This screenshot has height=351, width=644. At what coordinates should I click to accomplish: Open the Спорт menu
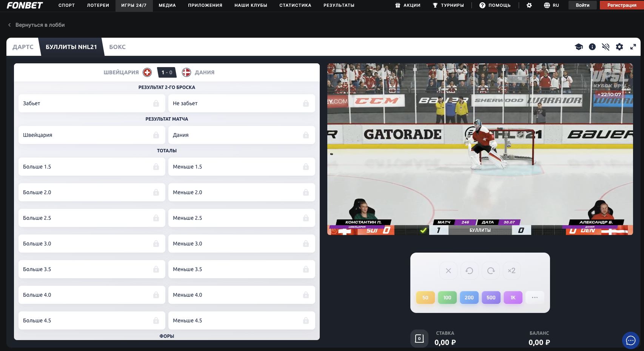coord(66,5)
